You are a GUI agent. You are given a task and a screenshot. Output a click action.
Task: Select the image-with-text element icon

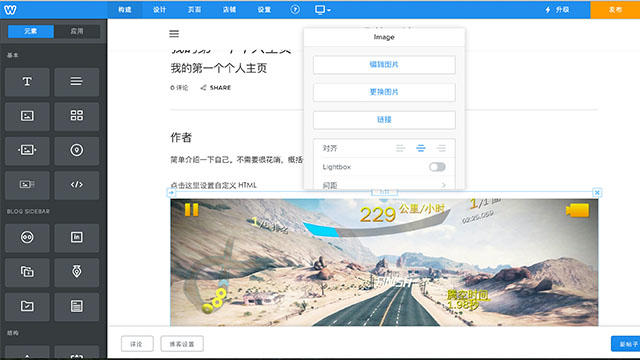pos(27,184)
